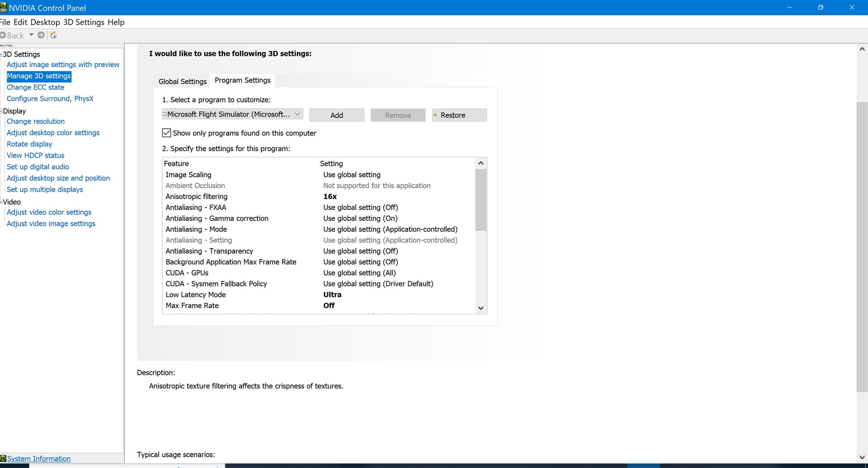Click the up scroll arrow in settings list
This screenshot has width=868, height=468.
click(481, 163)
